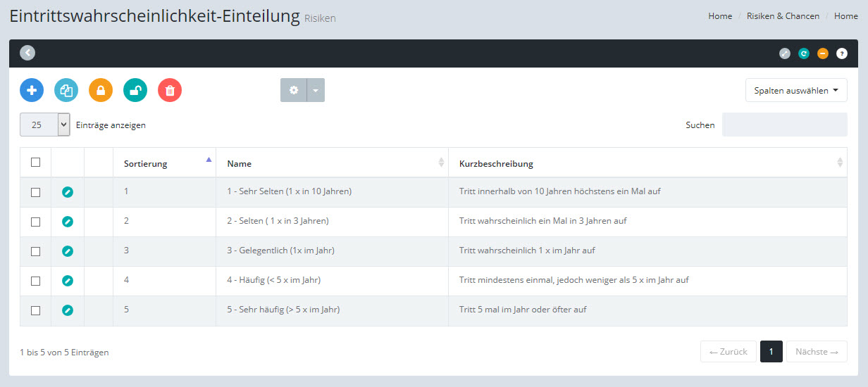Screen dimensions: 868x387
Task: Sort table by the Name column header
Action: coord(331,163)
